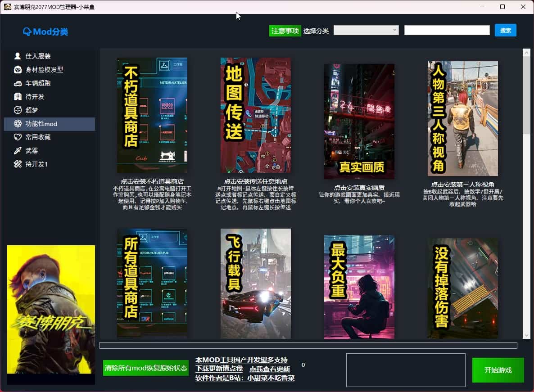Viewport: 534px width, 392px height.
Task: Click the 开始游戏 button
Action: pos(498,370)
